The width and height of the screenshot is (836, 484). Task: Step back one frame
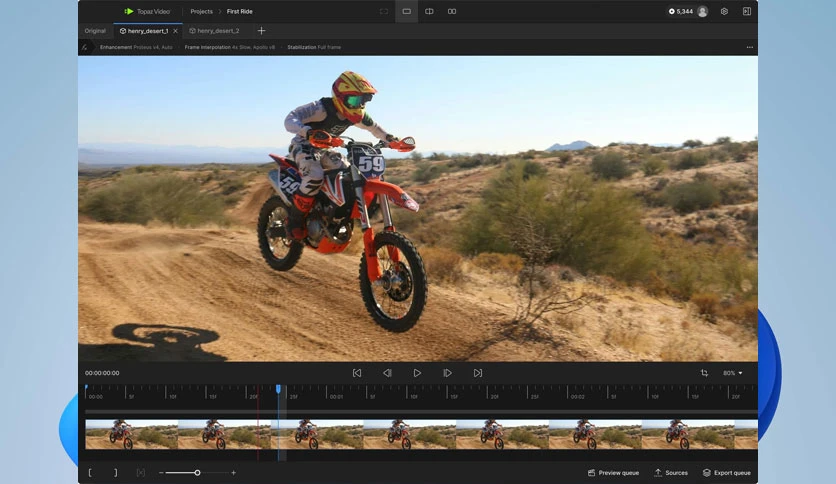[388, 373]
